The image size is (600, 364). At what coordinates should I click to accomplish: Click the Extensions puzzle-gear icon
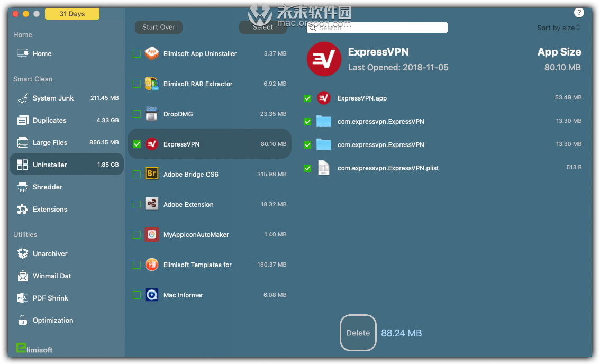(23, 210)
